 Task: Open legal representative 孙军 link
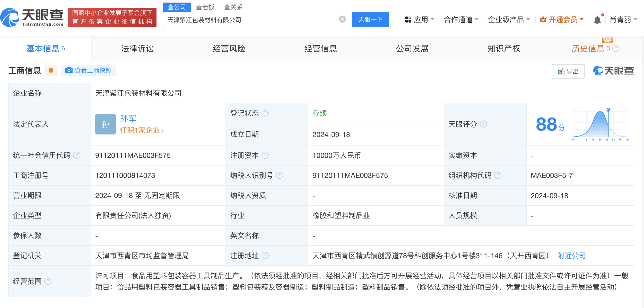coord(128,119)
